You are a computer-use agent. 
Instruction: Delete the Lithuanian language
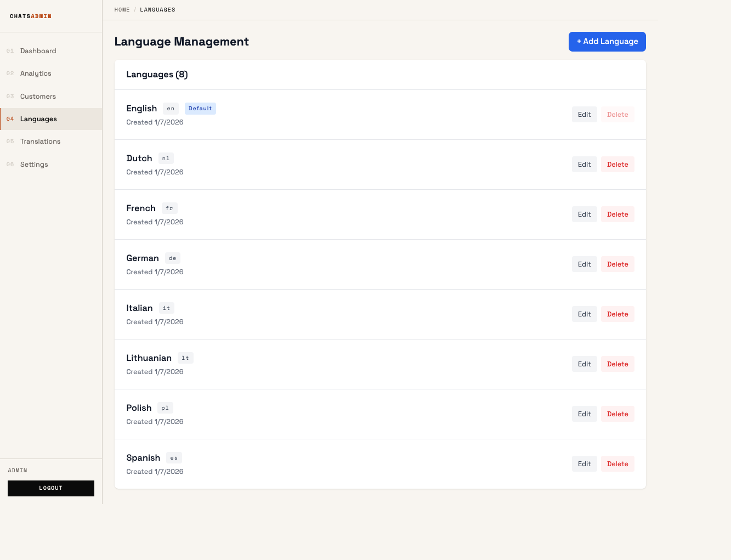(x=617, y=364)
